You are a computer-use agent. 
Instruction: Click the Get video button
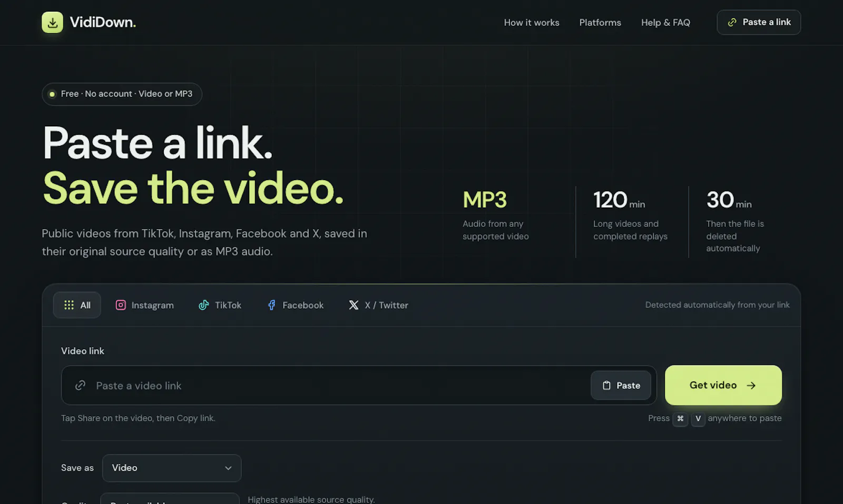(723, 385)
